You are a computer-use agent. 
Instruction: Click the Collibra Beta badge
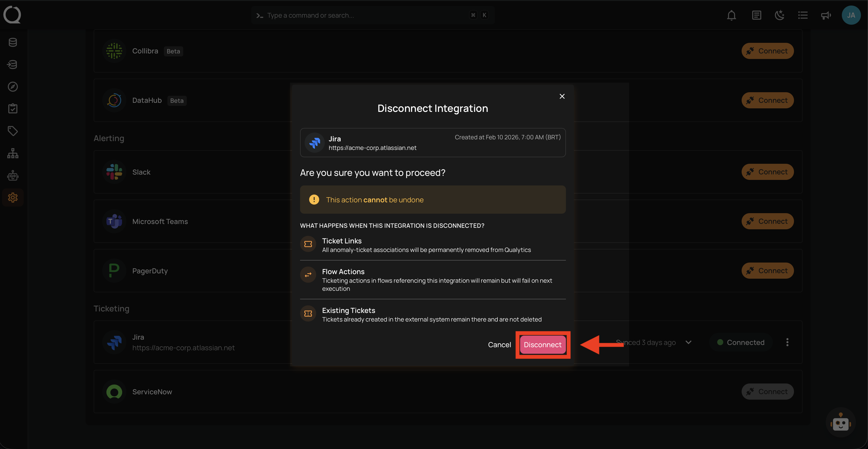coord(173,51)
